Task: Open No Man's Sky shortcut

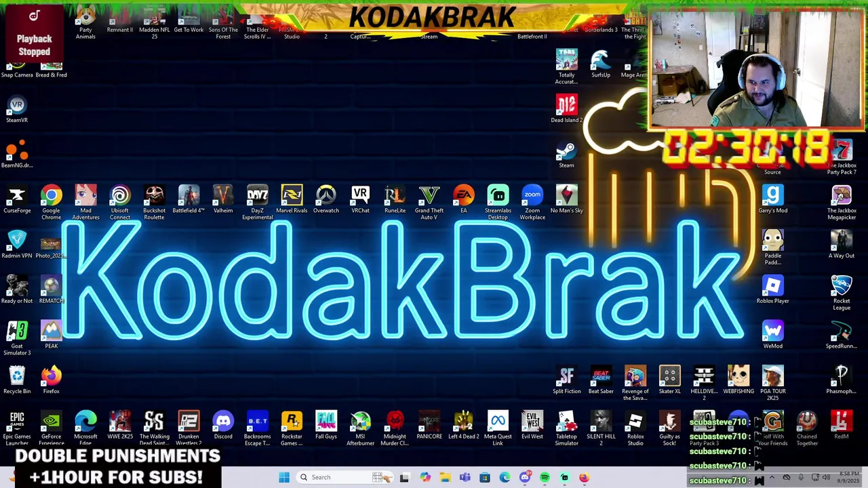Action: pos(567,200)
